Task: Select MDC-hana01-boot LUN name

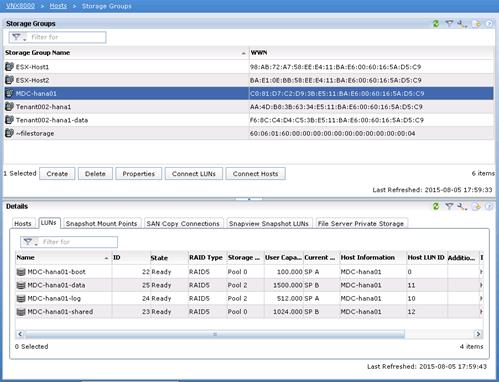Action: pyautogui.click(x=56, y=272)
